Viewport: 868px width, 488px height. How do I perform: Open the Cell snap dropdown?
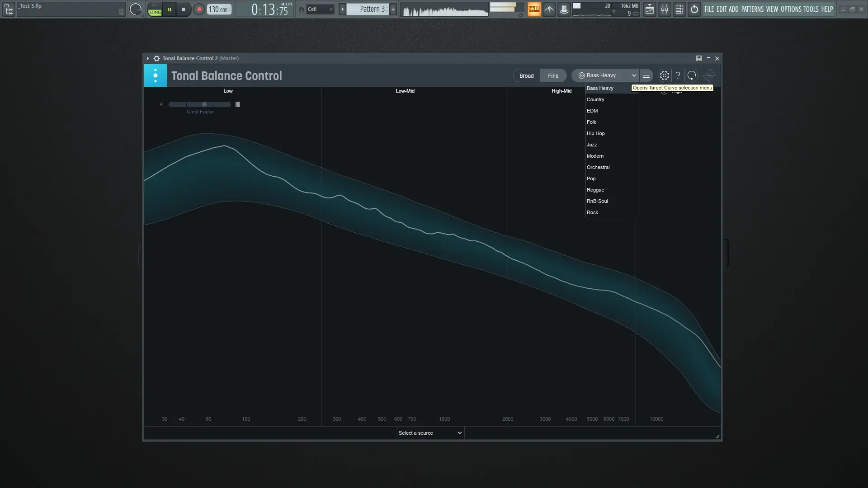[x=320, y=9]
